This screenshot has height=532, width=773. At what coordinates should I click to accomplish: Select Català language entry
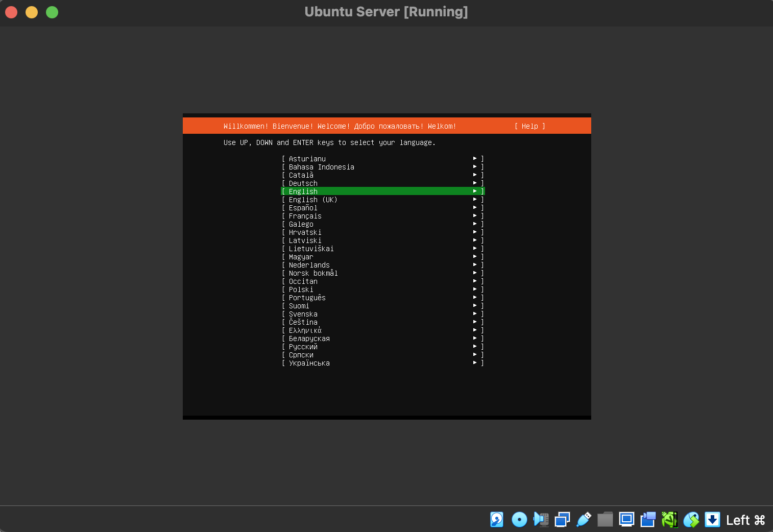(x=383, y=175)
